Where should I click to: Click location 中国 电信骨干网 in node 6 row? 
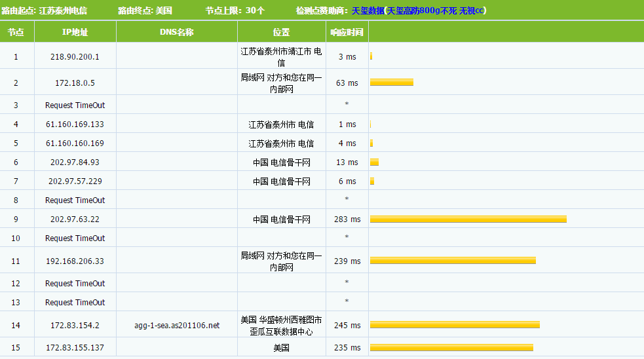point(281,162)
